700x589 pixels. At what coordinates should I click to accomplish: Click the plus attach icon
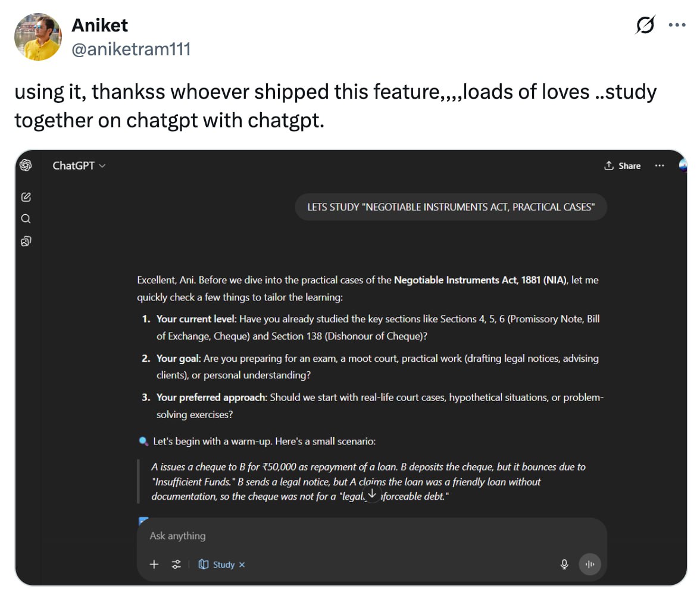coord(154,565)
